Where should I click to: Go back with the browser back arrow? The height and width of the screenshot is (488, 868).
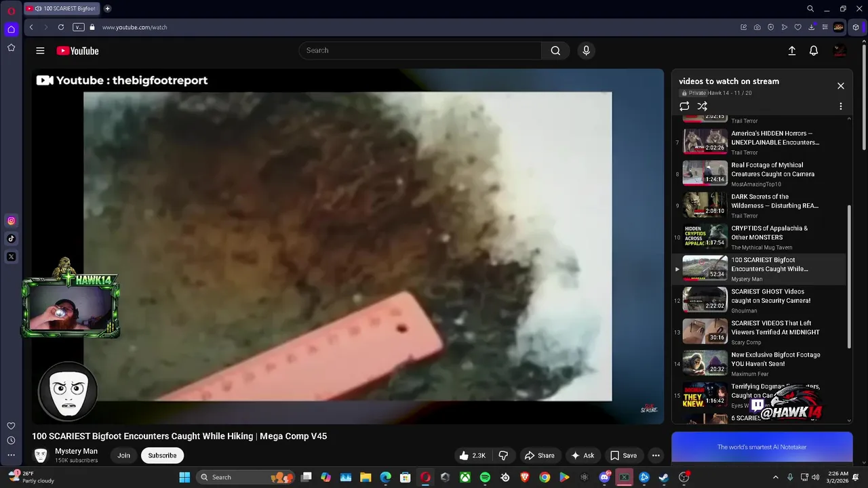pos(31,27)
